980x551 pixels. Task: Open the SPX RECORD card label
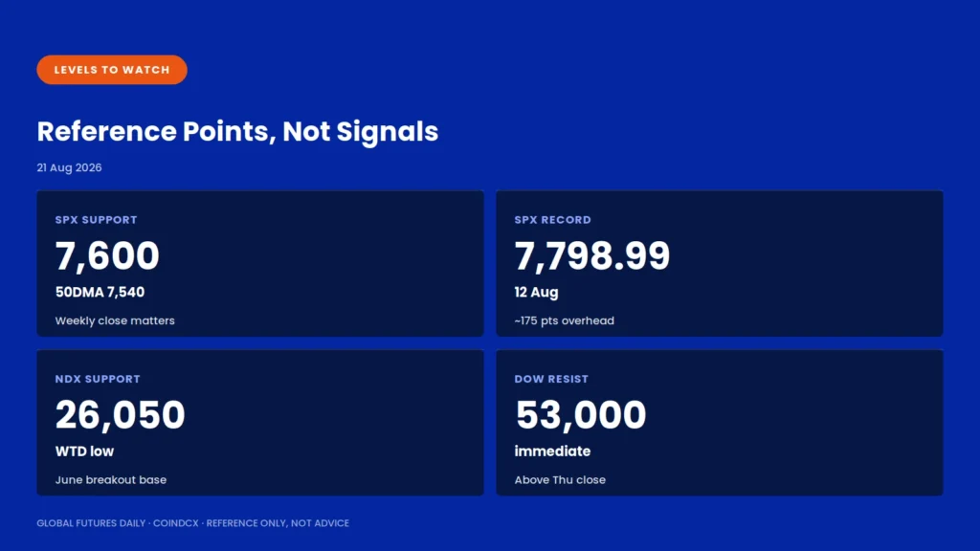[552, 220]
